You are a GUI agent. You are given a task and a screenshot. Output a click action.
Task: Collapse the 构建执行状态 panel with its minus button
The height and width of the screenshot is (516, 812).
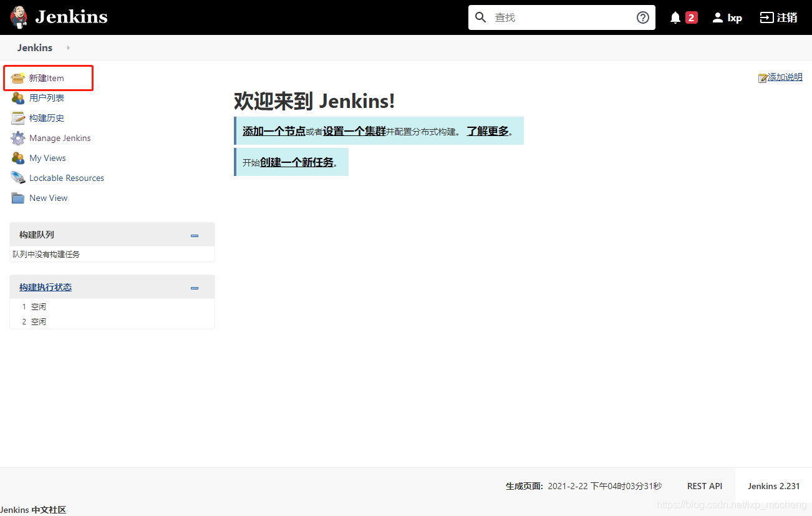195,288
